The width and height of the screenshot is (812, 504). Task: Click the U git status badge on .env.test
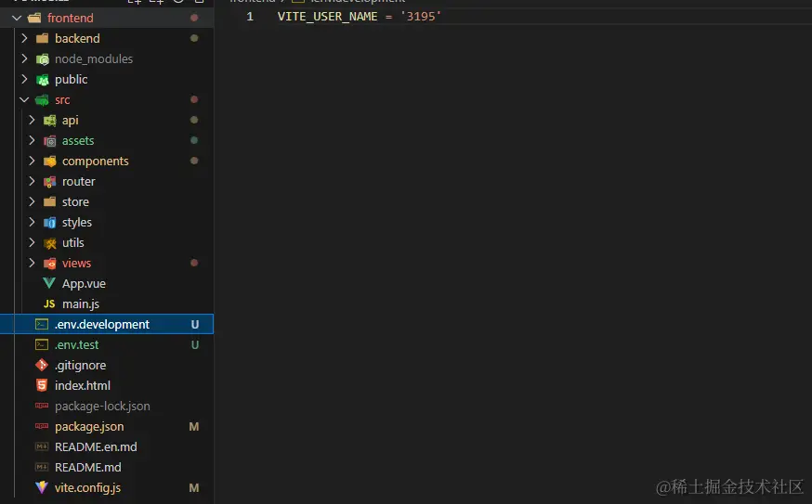click(x=195, y=344)
